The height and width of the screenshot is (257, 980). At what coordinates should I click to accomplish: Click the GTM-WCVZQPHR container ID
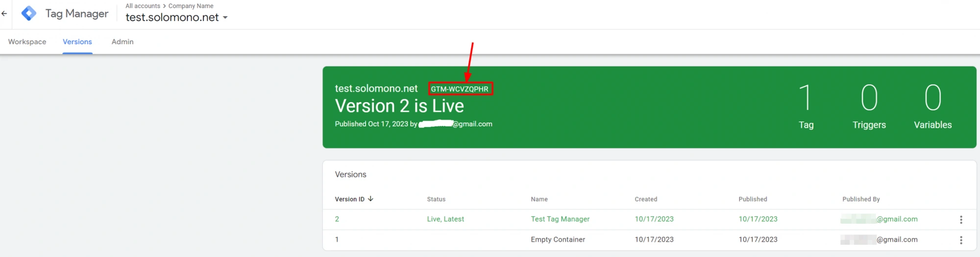(460, 89)
